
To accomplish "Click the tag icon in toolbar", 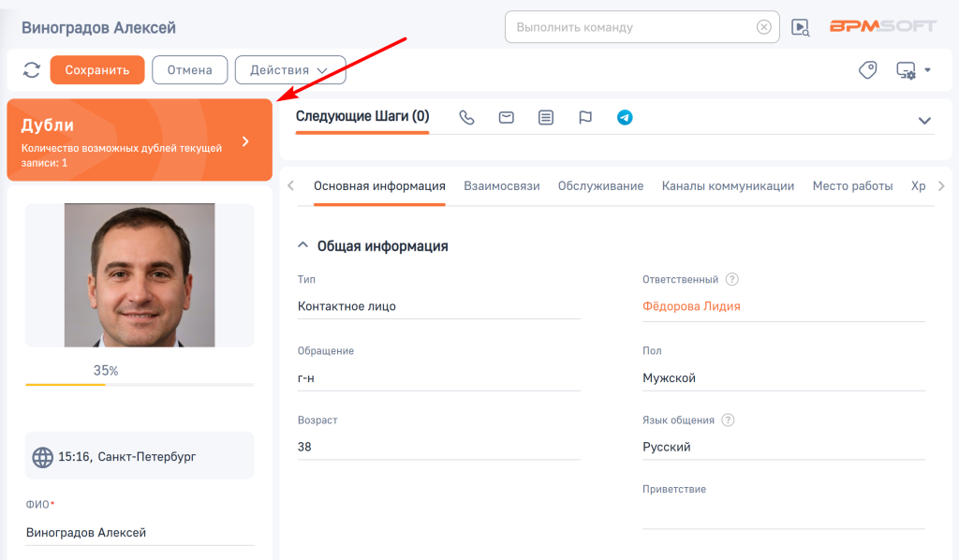I will [868, 70].
